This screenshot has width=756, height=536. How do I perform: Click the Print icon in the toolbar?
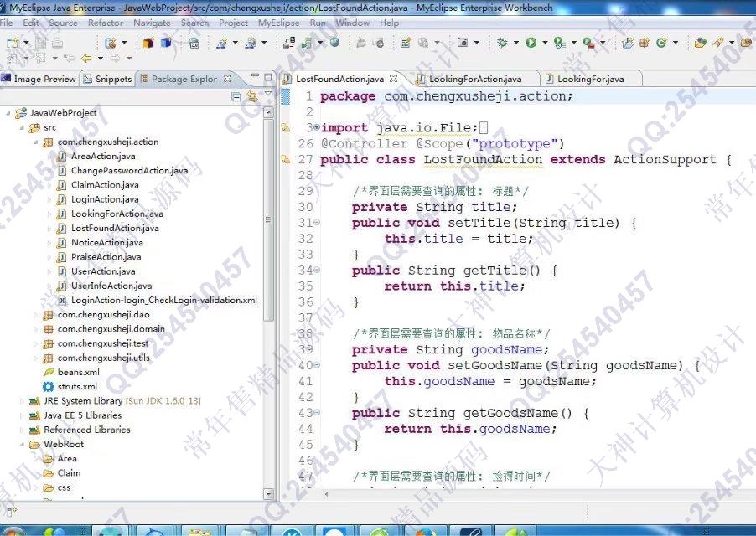tap(57, 43)
